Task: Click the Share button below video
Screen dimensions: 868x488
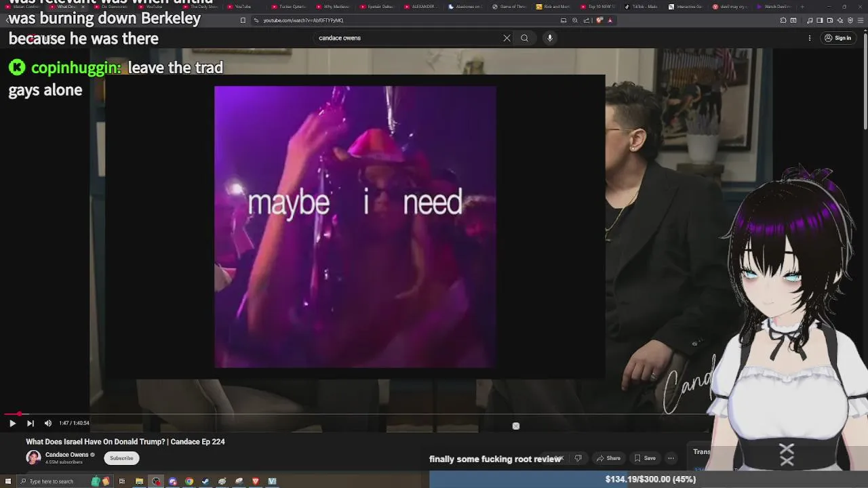Action: point(608,458)
